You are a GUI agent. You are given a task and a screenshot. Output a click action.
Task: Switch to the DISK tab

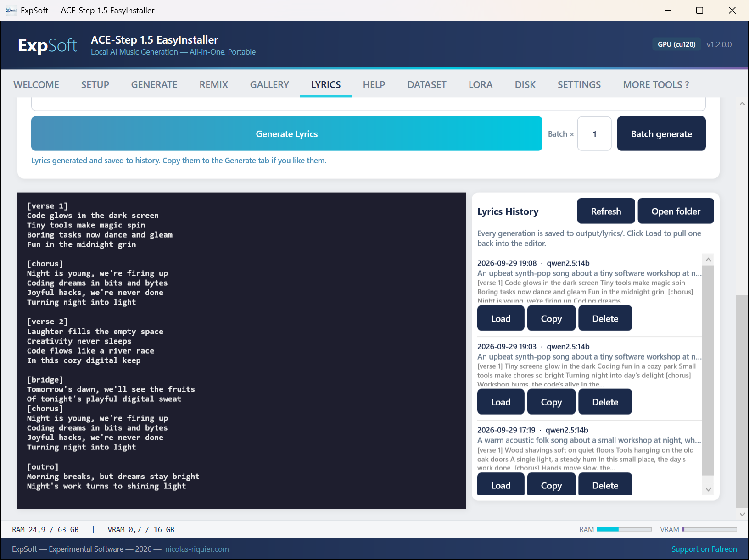click(x=525, y=84)
